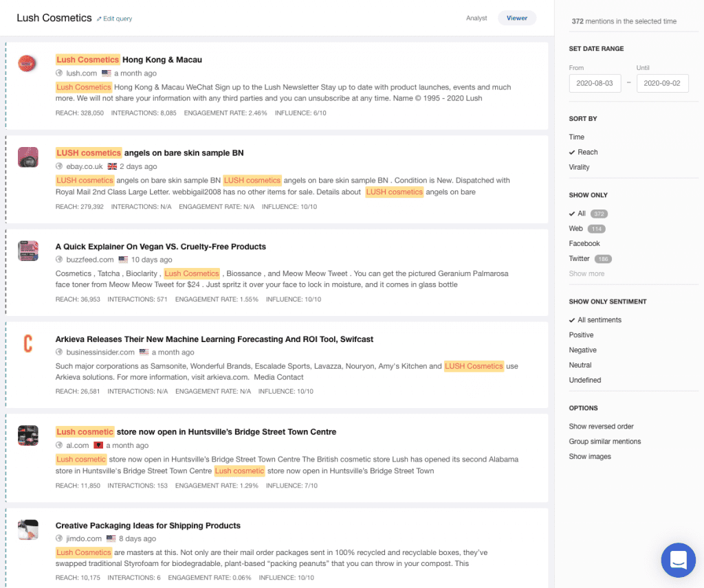Show only Twitter mentions
Screen dimensions: 704x588
click(580, 259)
